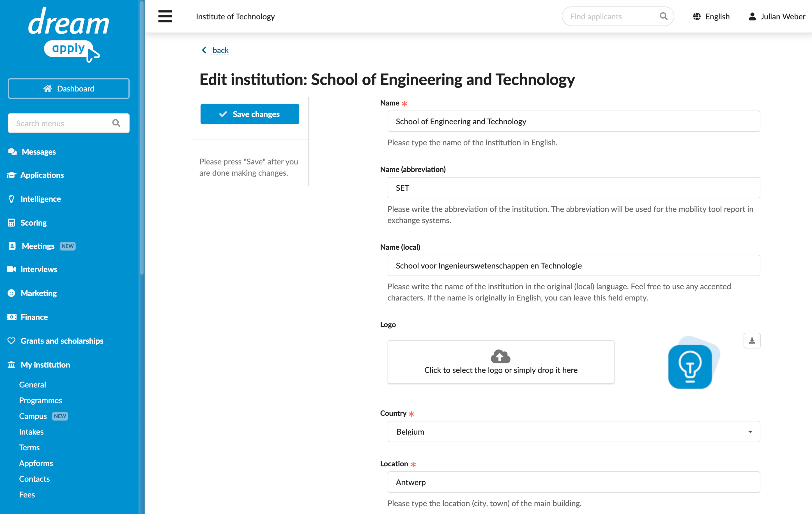Click the Applications graduation cap icon
This screenshot has height=514, width=812.
(x=11, y=175)
